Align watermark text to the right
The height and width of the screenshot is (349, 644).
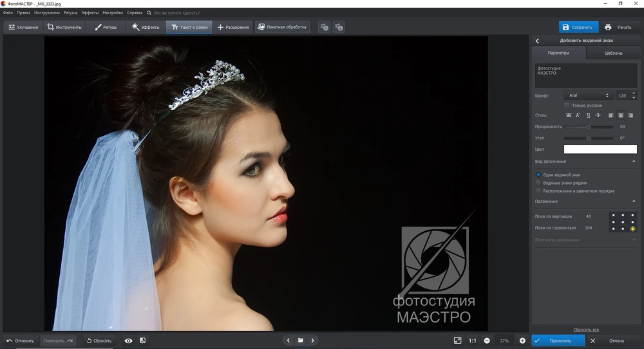(x=630, y=115)
